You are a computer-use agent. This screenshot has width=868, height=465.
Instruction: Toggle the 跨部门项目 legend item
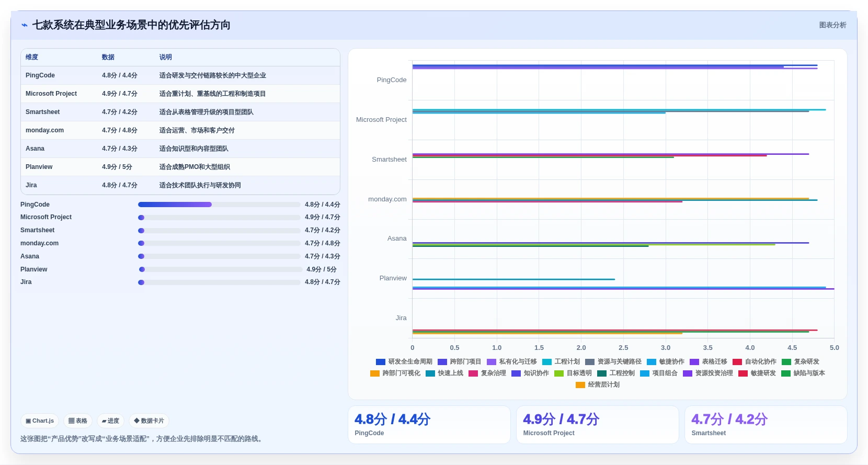coord(460,361)
